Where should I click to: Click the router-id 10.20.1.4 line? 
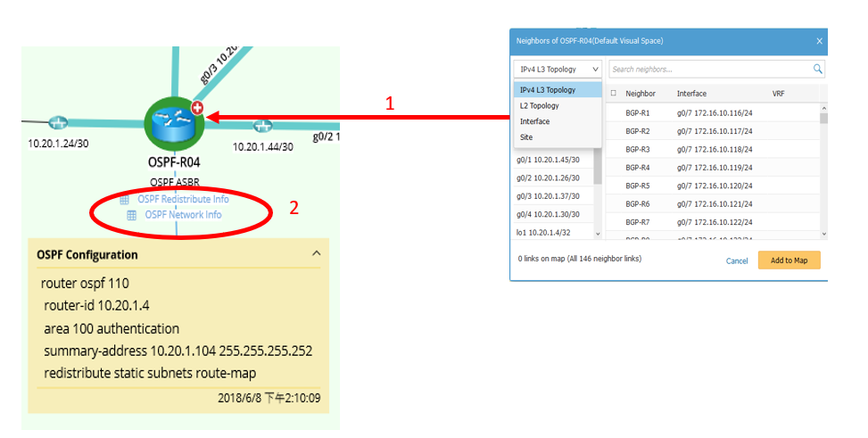(96, 306)
